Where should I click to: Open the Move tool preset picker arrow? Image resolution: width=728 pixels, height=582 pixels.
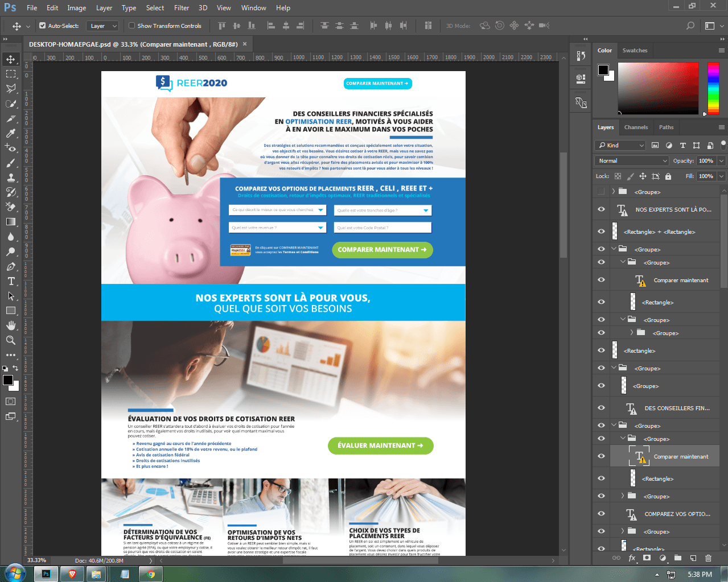click(28, 26)
